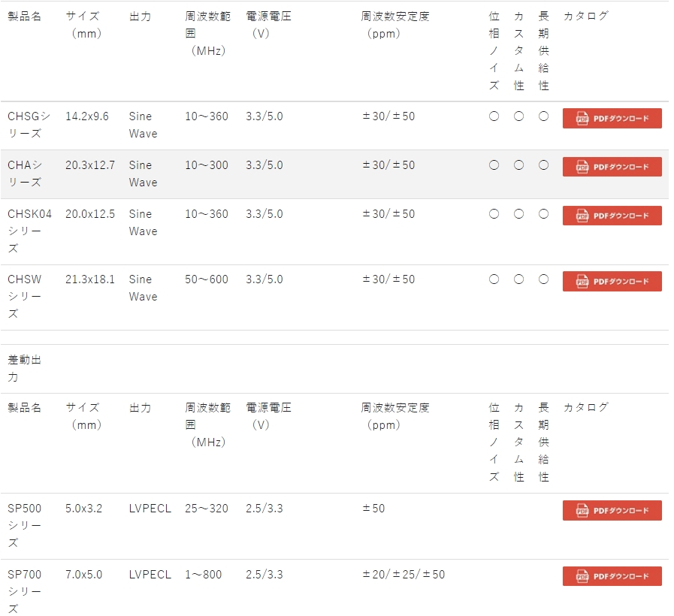The image size is (674, 616).
Task: Click the カタログ header in the top table
Action: (x=585, y=16)
